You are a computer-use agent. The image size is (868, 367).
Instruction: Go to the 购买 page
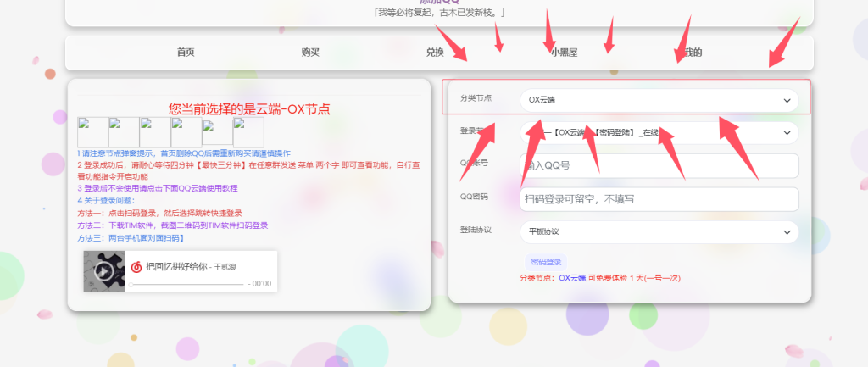tap(310, 53)
